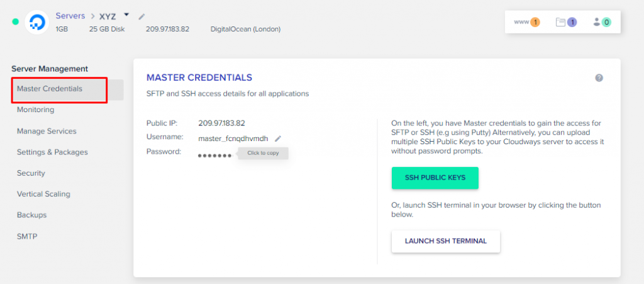Navigate to Settings & Packages
The image size is (644, 284).
click(x=52, y=152)
